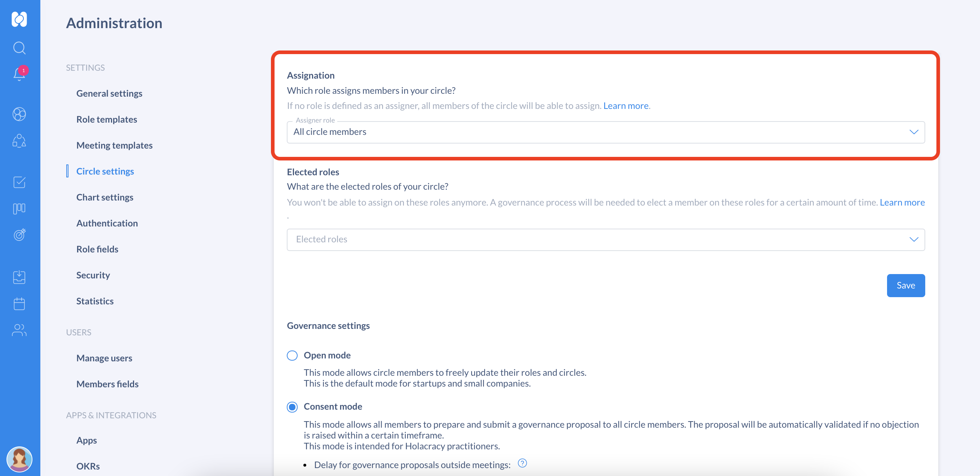
Task: Click the Administration page title
Action: pos(114,23)
